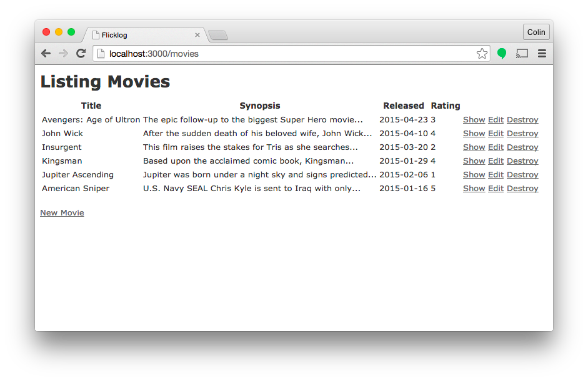Select the title cell Kingsman
This screenshot has height=381, width=588.
click(x=62, y=161)
